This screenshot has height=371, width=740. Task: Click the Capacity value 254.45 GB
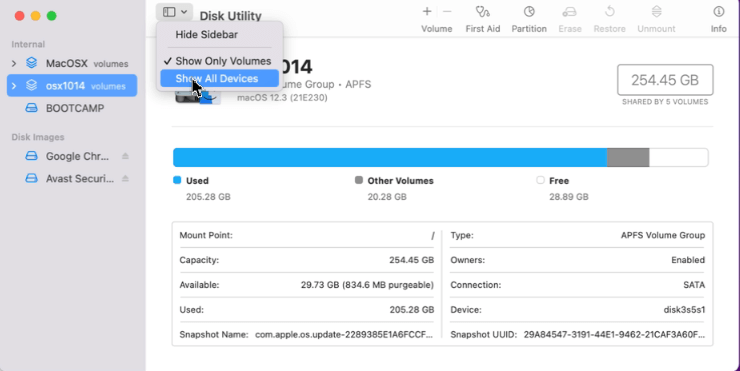[412, 260]
